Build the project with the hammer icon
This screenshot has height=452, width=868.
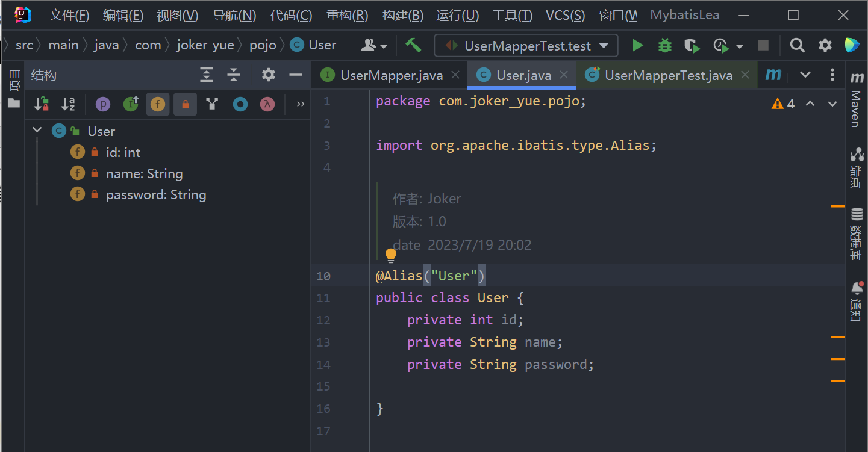tap(413, 45)
